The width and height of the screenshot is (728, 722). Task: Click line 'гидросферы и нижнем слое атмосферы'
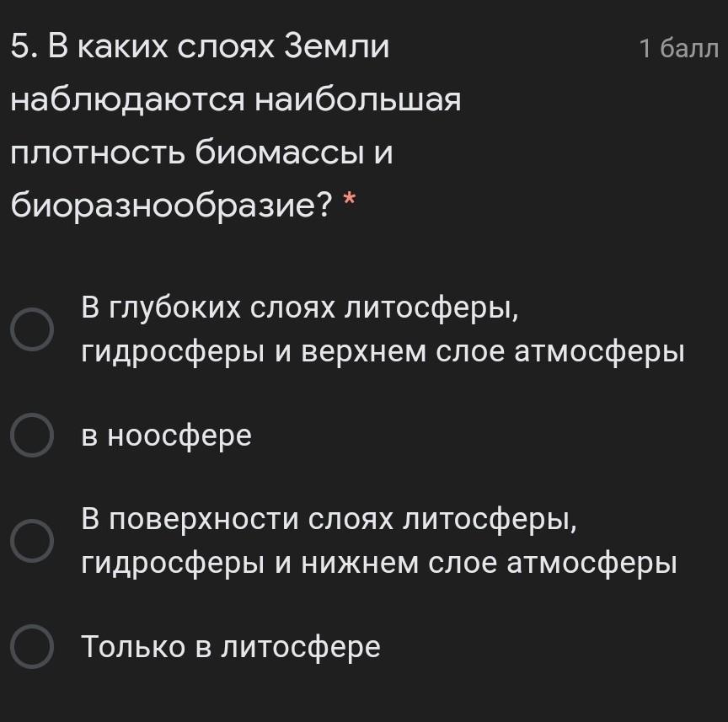(x=379, y=564)
